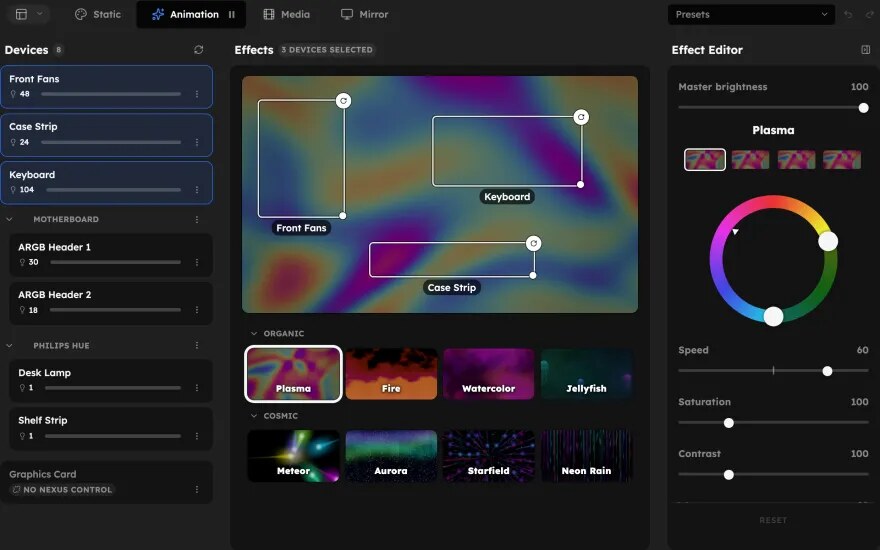The image size is (880, 550).
Task: Select the Shelf Strip device
Action: pyautogui.click(x=111, y=429)
